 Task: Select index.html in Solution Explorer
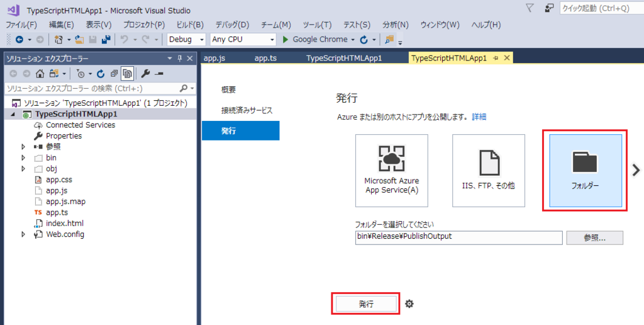[65, 224]
